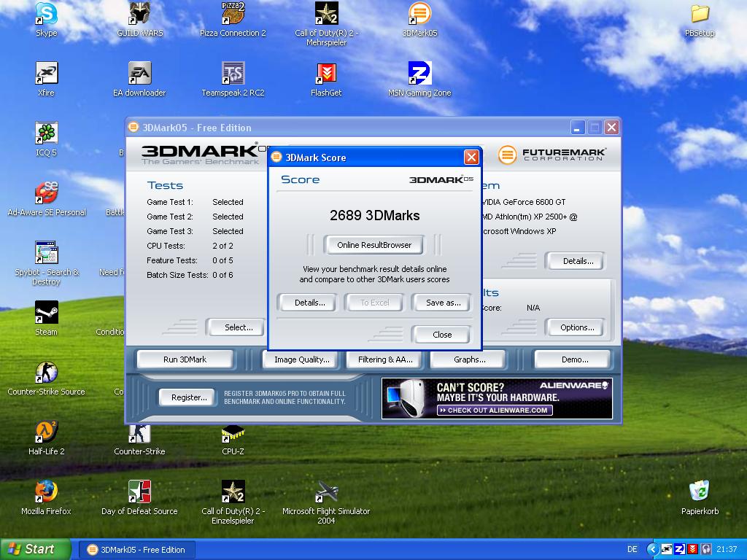Launch Microsoft Flight Simulator 2004 icon
Viewport: 747px width, 560px height.
(x=326, y=492)
